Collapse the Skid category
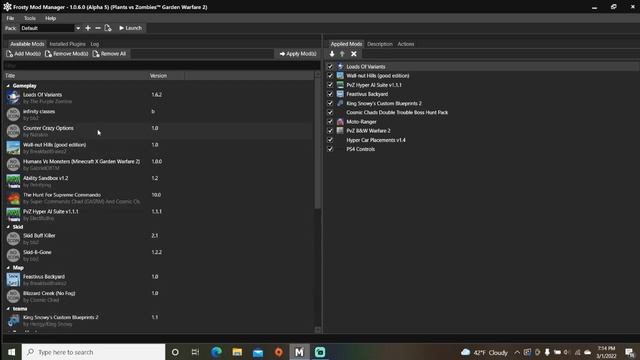The height and width of the screenshot is (360, 640). tap(8, 227)
